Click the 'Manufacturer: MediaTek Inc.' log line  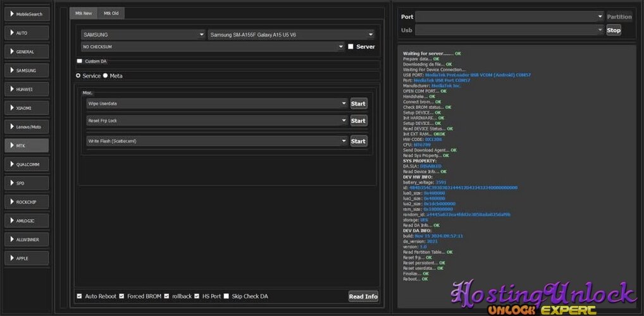pyautogui.click(x=431, y=86)
